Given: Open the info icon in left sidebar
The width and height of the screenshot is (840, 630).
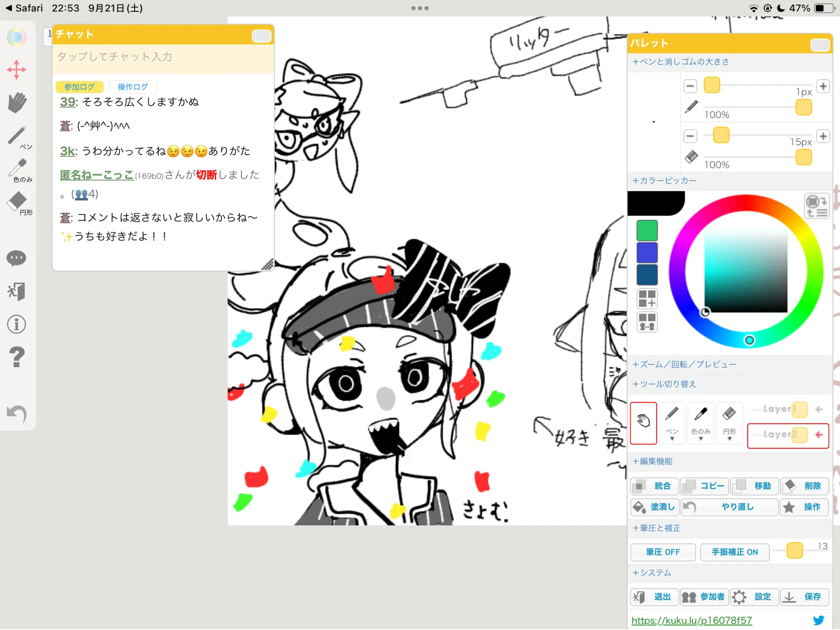Looking at the screenshot, I should pyautogui.click(x=17, y=325).
